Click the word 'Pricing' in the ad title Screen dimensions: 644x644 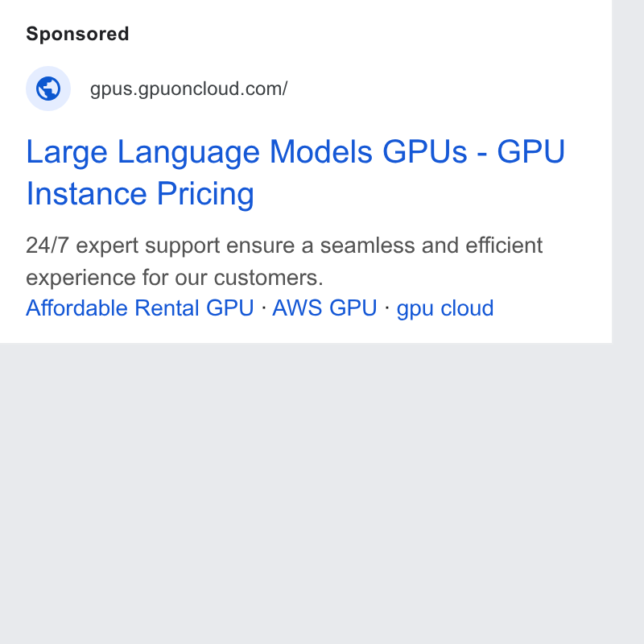(x=205, y=194)
